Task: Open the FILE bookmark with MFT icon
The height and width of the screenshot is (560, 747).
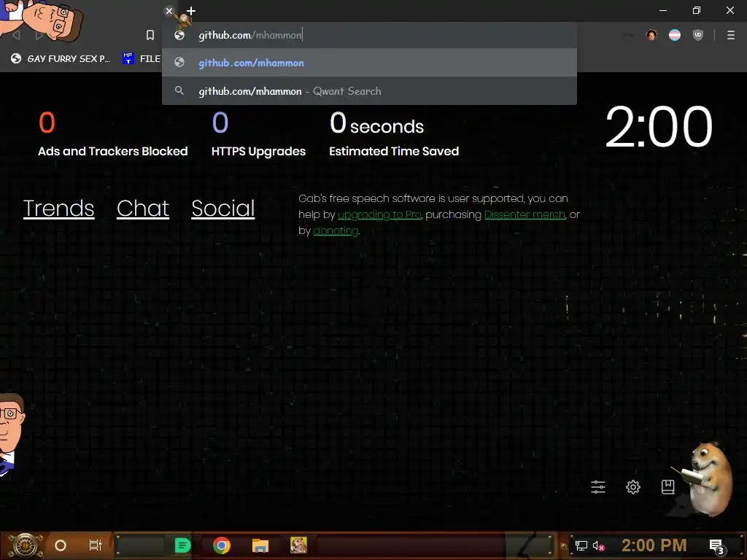Action: pyautogui.click(x=142, y=58)
